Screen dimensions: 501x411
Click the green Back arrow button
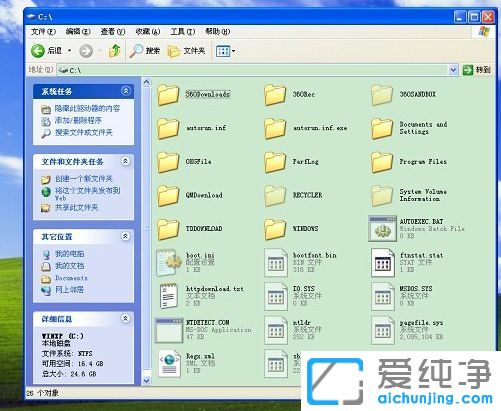point(38,51)
